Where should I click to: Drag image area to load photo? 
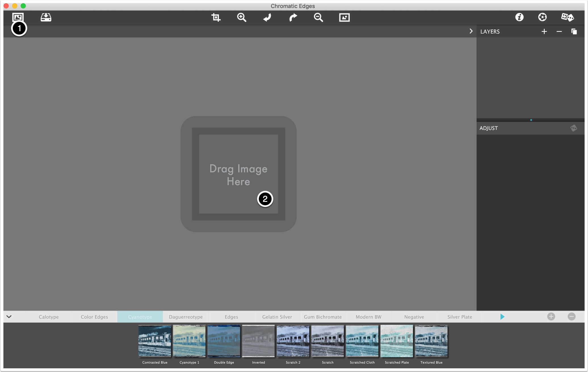pos(238,173)
